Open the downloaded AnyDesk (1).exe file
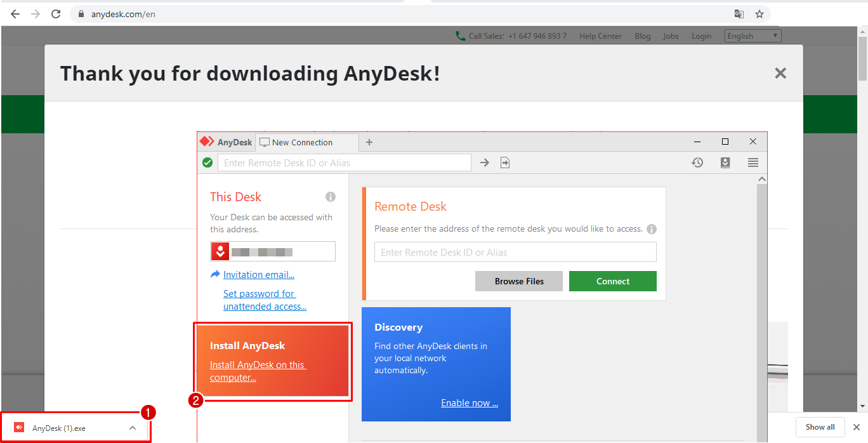 59,428
